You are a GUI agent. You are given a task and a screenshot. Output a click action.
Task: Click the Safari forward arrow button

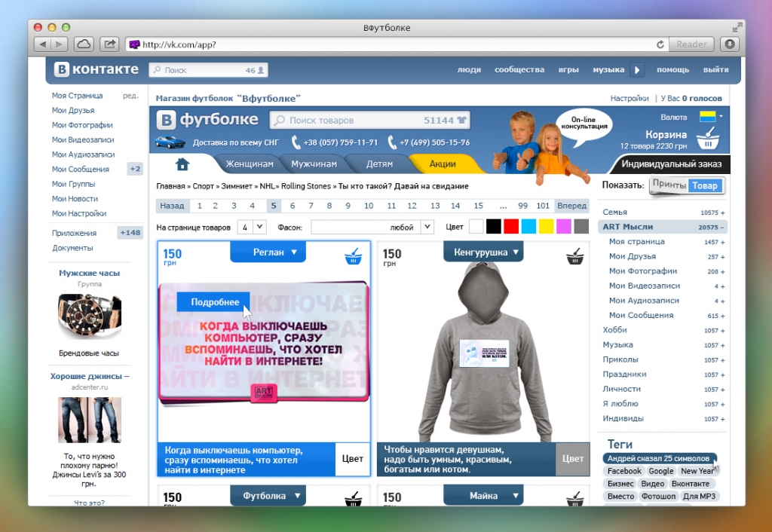tap(59, 44)
